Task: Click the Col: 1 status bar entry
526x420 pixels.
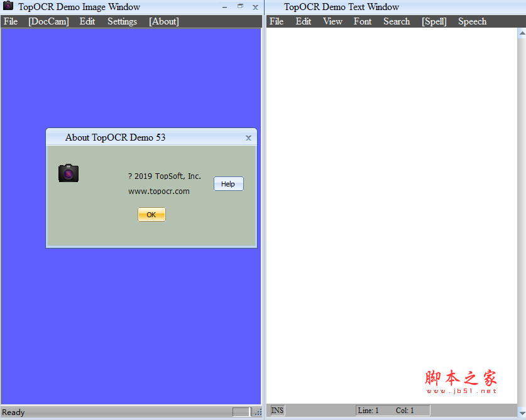Action: click(405, 411)
